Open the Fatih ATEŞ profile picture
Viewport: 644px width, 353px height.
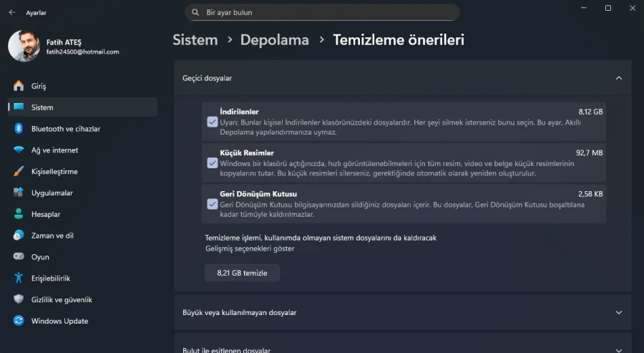24,46
